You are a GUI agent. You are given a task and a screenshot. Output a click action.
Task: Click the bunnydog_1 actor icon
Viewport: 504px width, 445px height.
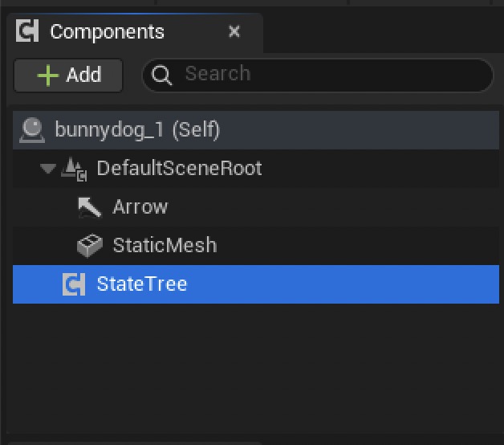point(33,129)
